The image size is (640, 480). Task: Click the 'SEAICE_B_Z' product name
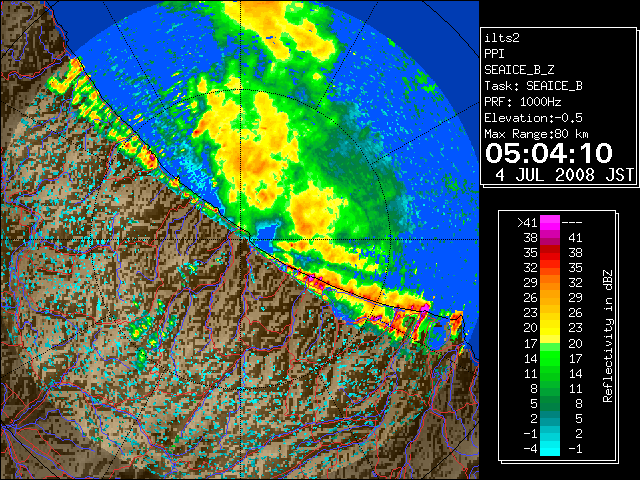519,70
